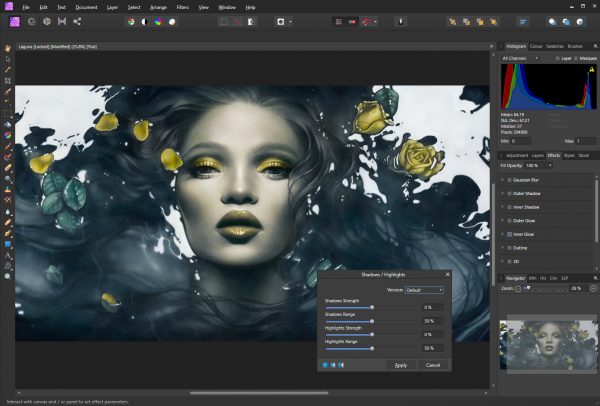Open the Filters menu
The image size is (600, 406).
point(183,7)
